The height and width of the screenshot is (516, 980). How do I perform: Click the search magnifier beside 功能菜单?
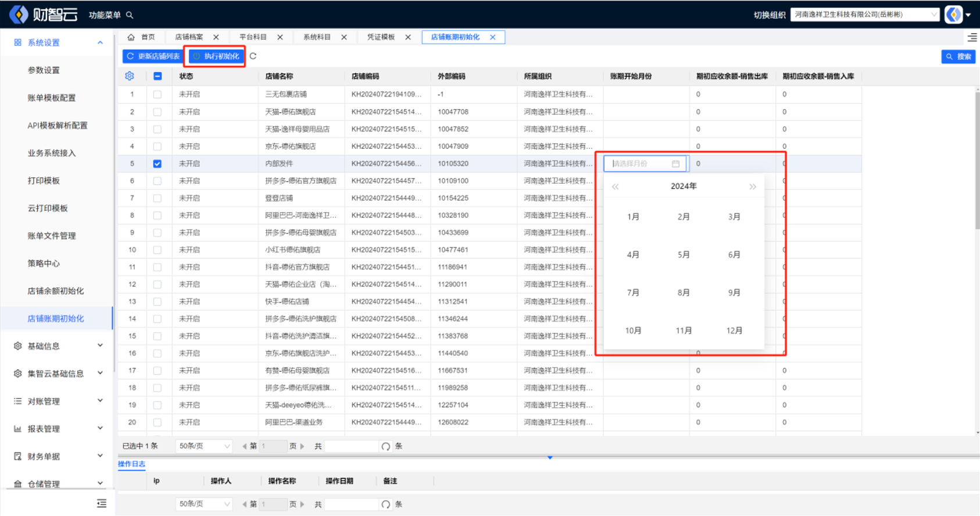coord(130,15)
